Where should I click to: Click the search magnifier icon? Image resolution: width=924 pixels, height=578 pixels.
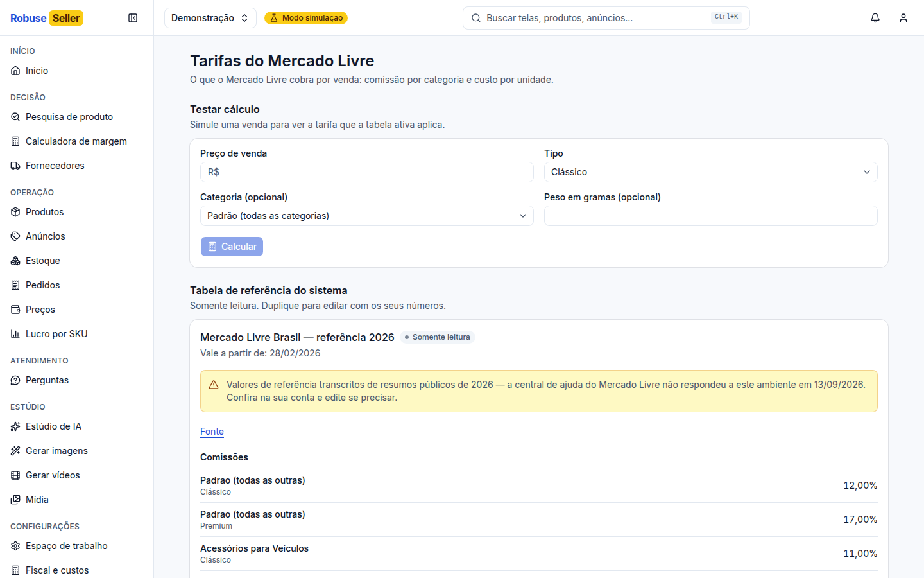point(476,18)
